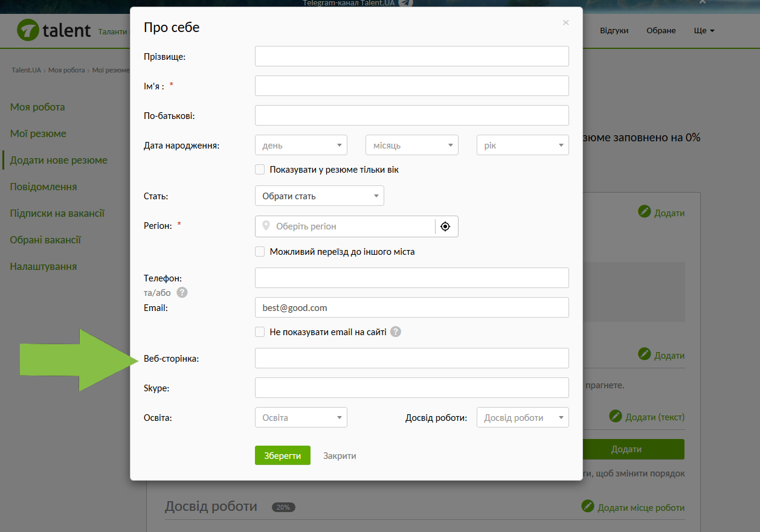Check Можливий переїзд до іншого міста
The image size is (760, 532).
(x=260, y=252)
